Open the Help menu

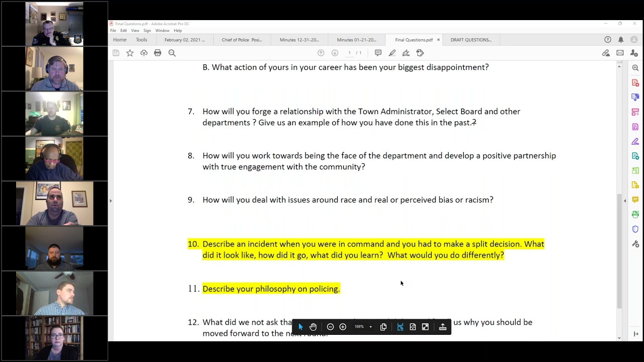(178, 31)
